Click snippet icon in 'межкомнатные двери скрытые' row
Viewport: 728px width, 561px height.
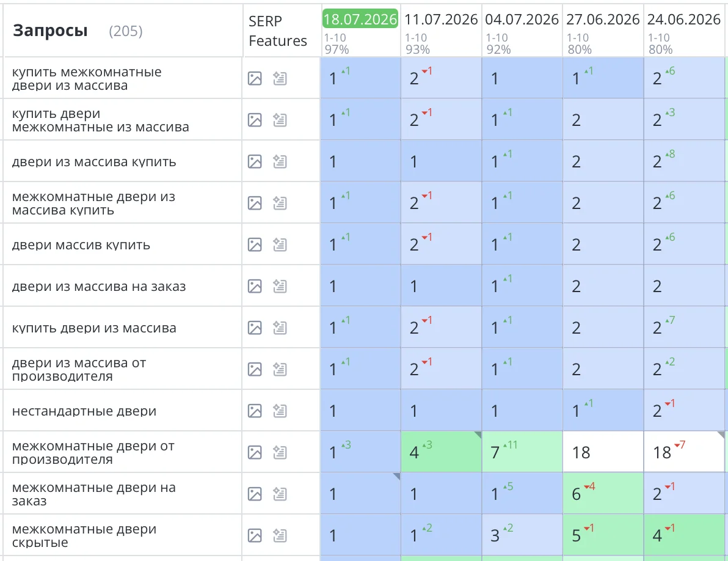click(x=280, y=535)
